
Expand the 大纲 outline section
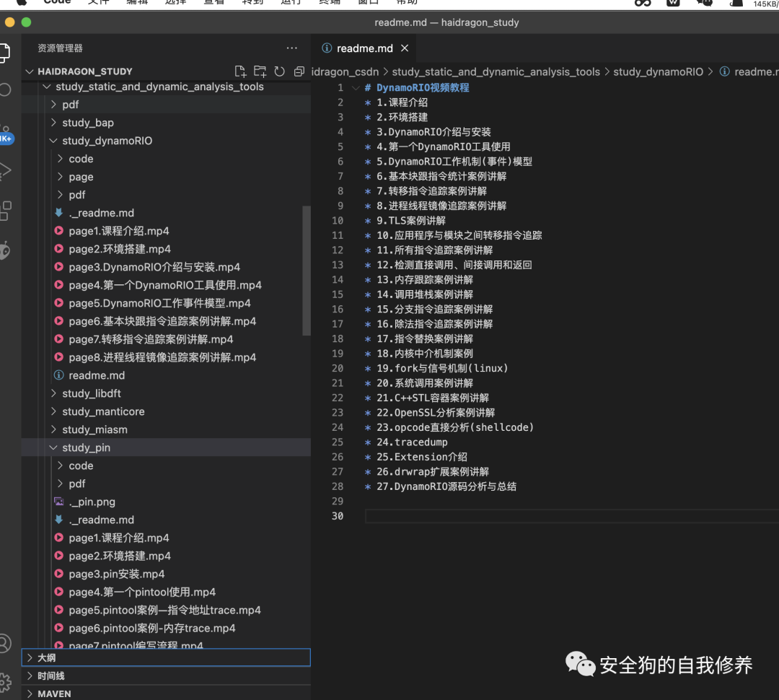pyautogui.click(x=166, y=657)
